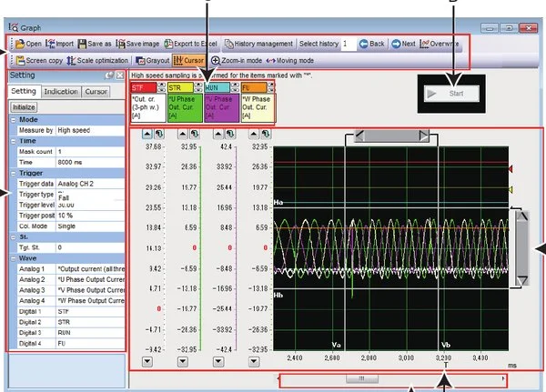Select the Analog 1 wave row

click(x=71, y=268)
